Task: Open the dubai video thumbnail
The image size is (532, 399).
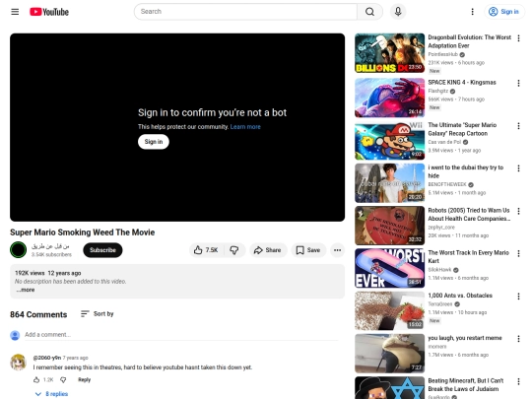Action: [x=389, y=183]
